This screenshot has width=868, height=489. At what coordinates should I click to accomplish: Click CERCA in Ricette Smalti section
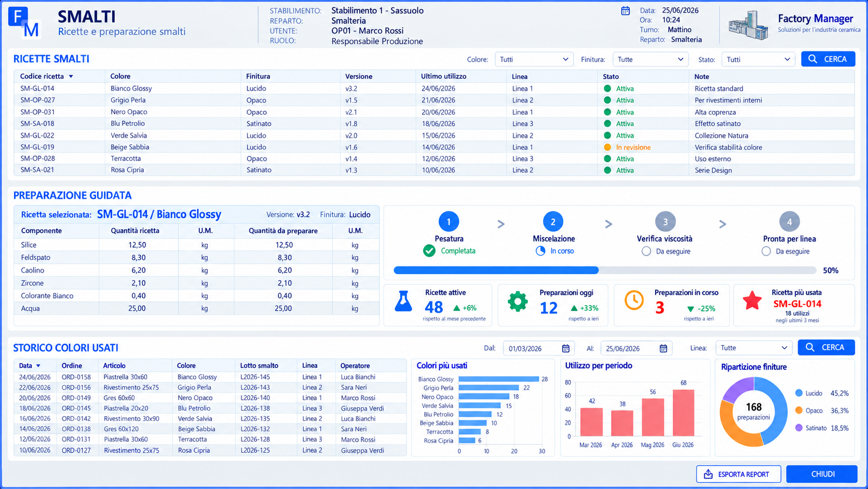(828, 59)
